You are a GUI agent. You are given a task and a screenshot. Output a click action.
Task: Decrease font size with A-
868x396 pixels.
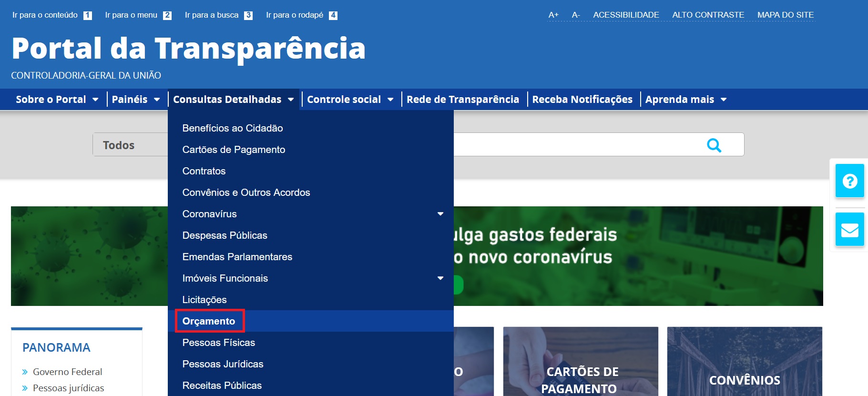click(x=576, y=15)
